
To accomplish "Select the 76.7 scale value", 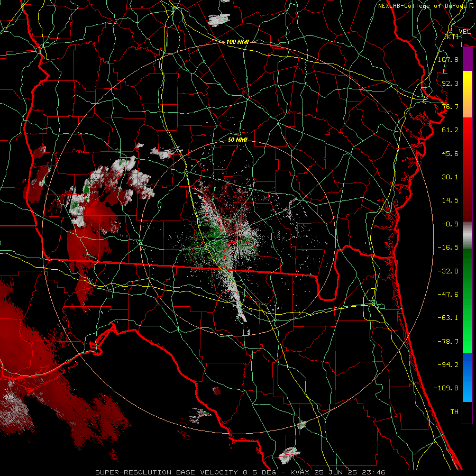I will click(450, 106).
